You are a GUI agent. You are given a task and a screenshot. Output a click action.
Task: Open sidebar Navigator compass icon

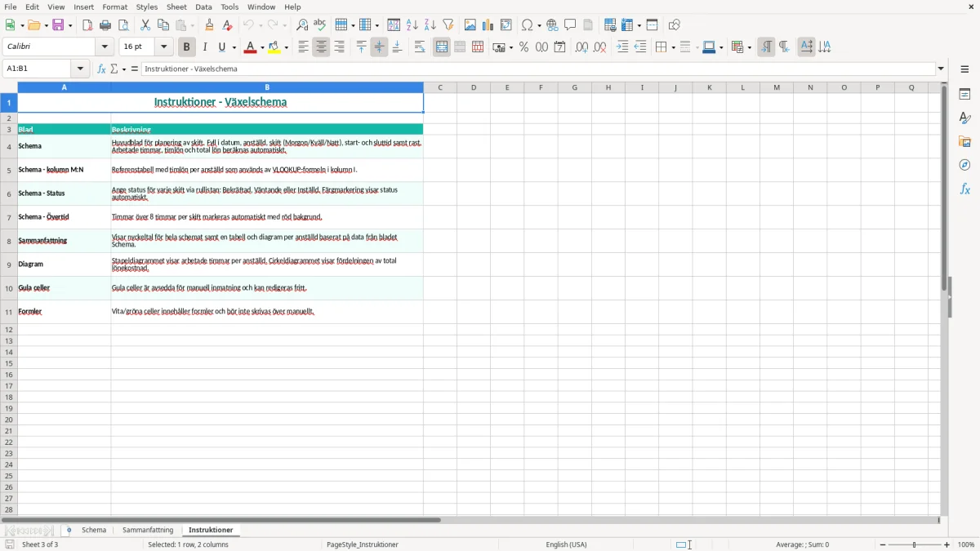[964, 165]
